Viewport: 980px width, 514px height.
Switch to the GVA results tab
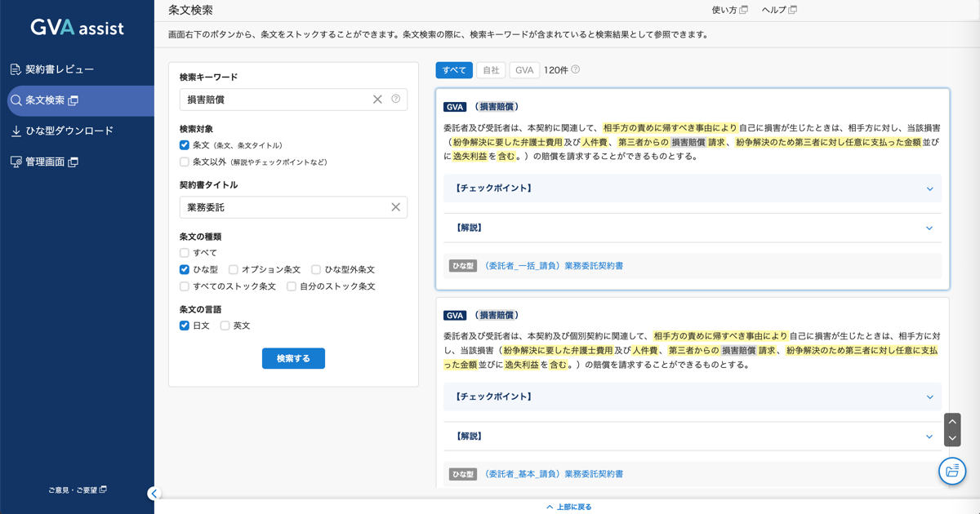(524, 70)
